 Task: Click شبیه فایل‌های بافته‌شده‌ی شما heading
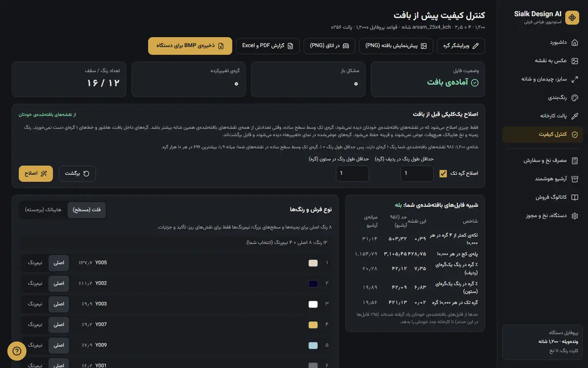(437, 205)
